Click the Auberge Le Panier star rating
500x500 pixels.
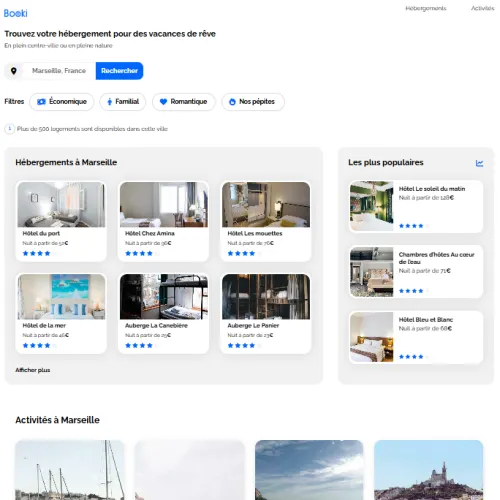click(x=244, y=345)
